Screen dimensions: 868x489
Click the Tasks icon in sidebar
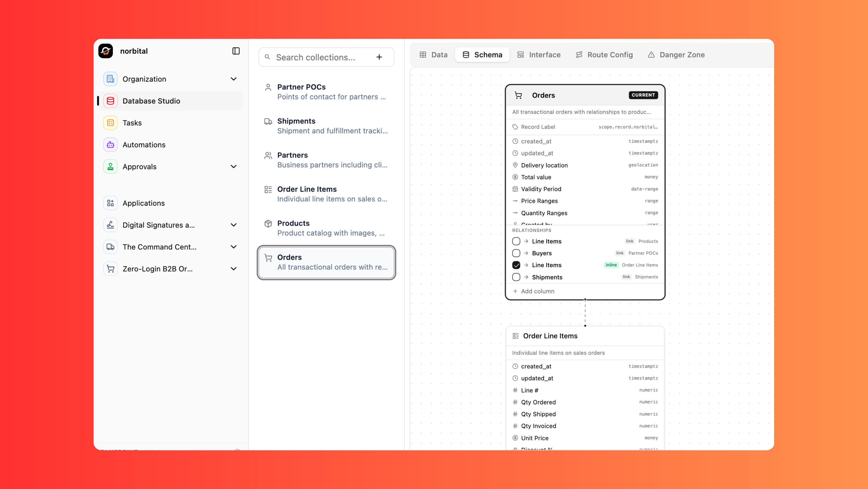click(110, 123)
